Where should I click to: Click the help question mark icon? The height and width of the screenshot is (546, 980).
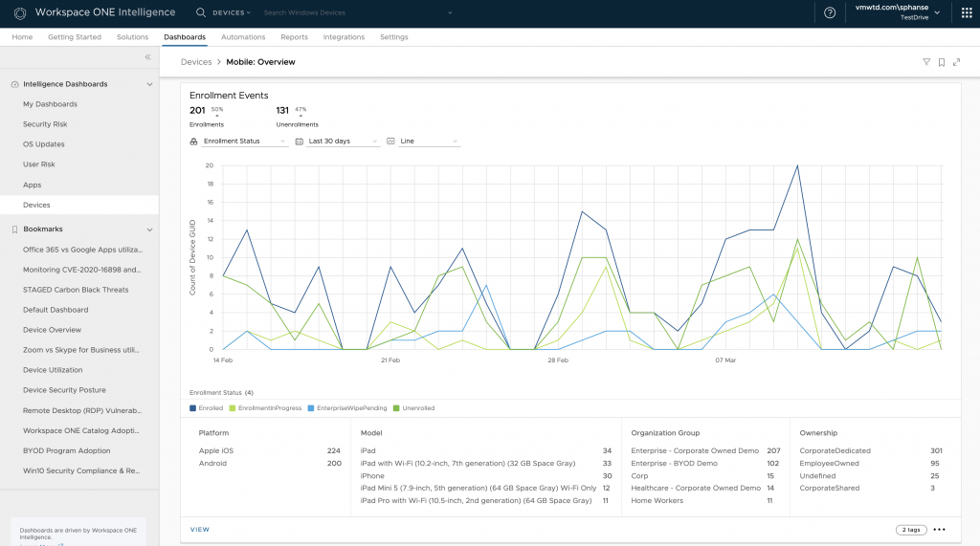click(x=830, y=12)
